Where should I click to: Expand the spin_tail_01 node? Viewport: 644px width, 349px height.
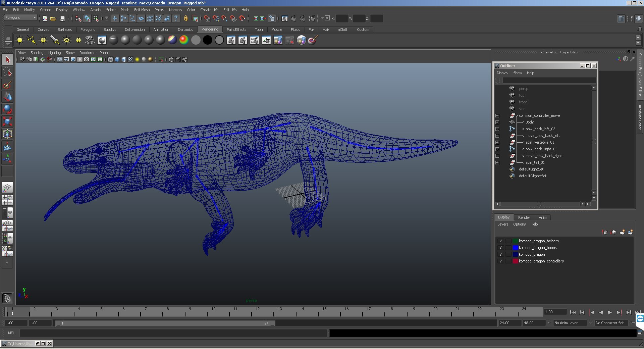tap(497, 162)
